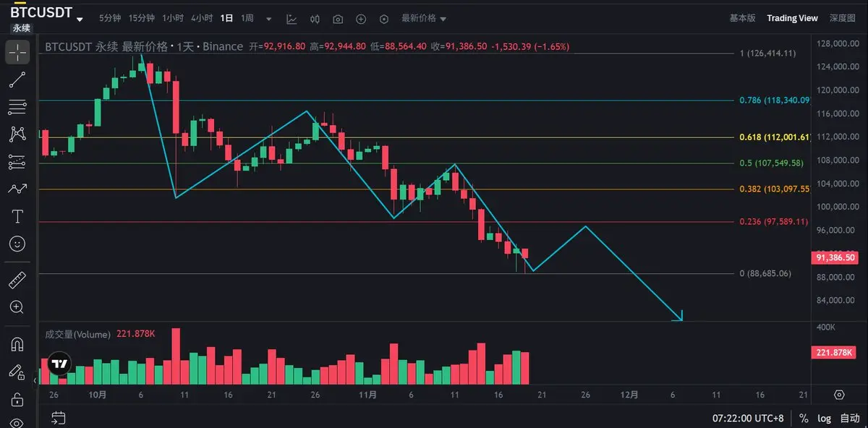
Task: Toggle the log scale button
Action: point(825,418)
